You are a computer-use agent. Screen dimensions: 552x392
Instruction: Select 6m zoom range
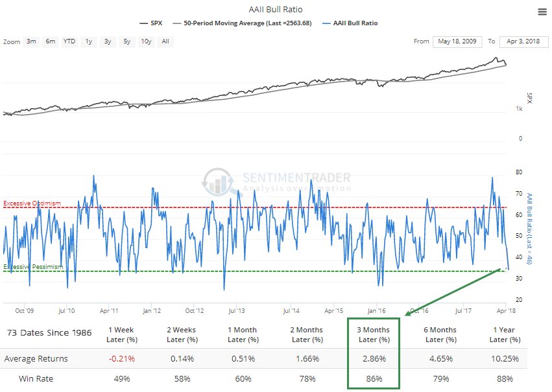pos(51,41)
